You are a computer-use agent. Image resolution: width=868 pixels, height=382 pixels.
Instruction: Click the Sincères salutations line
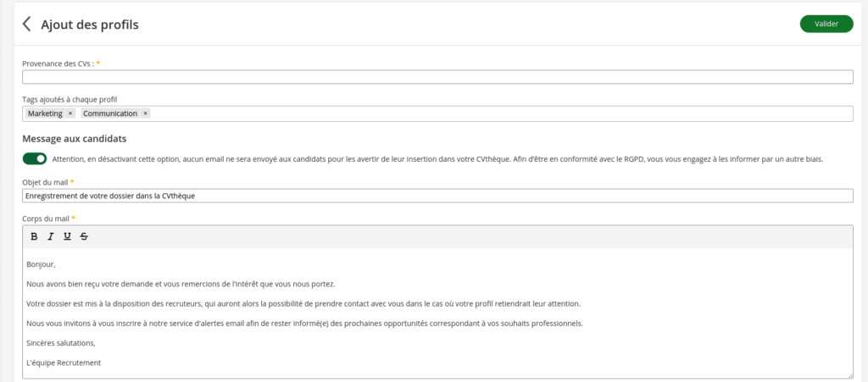(61, 343)
